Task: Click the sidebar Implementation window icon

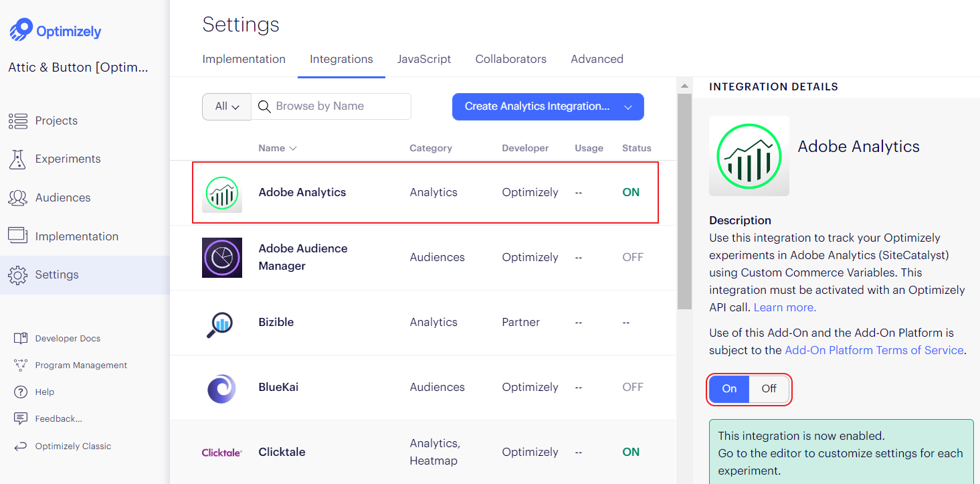Action: 17,235
